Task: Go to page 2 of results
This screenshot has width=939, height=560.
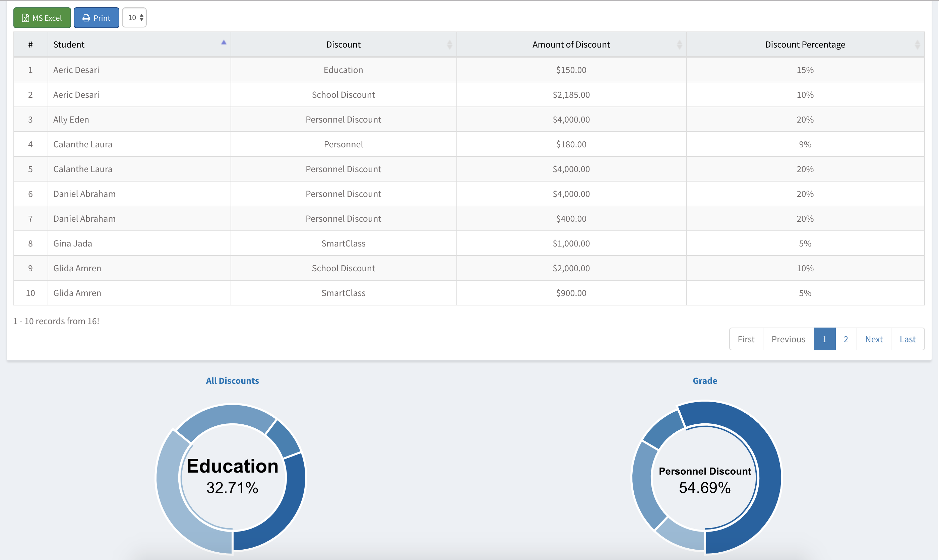Action: 846,339
